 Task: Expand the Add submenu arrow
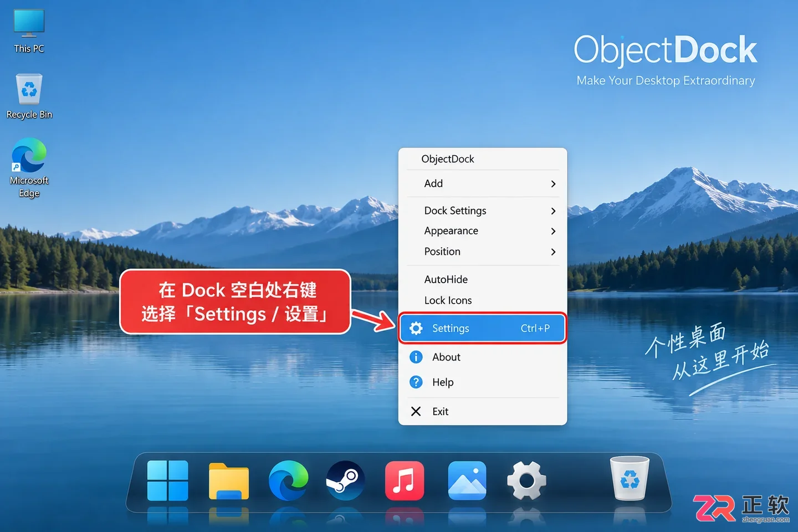pos(553,184)
